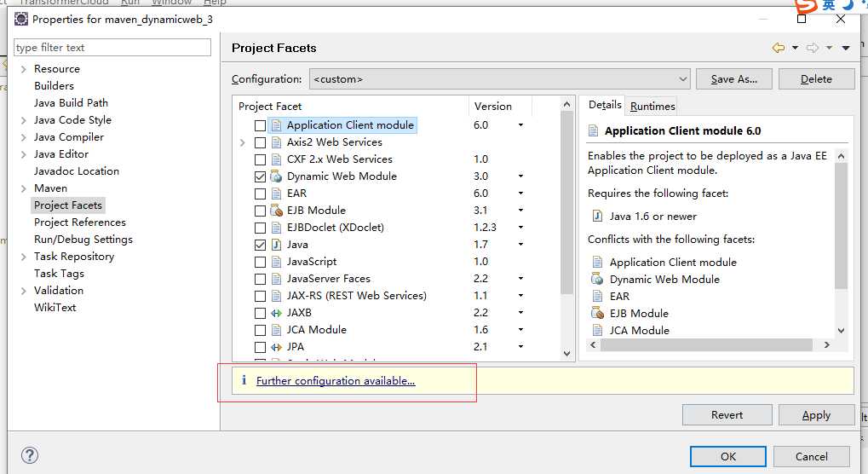
Task: Click the type filter text field
Action: click(x=112, y=48)
